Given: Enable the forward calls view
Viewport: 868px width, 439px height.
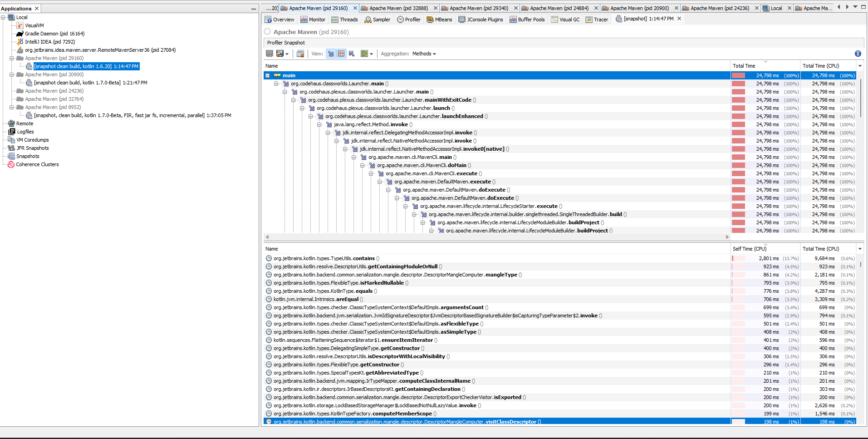Looking at the screenshot, I should (331, 54).
